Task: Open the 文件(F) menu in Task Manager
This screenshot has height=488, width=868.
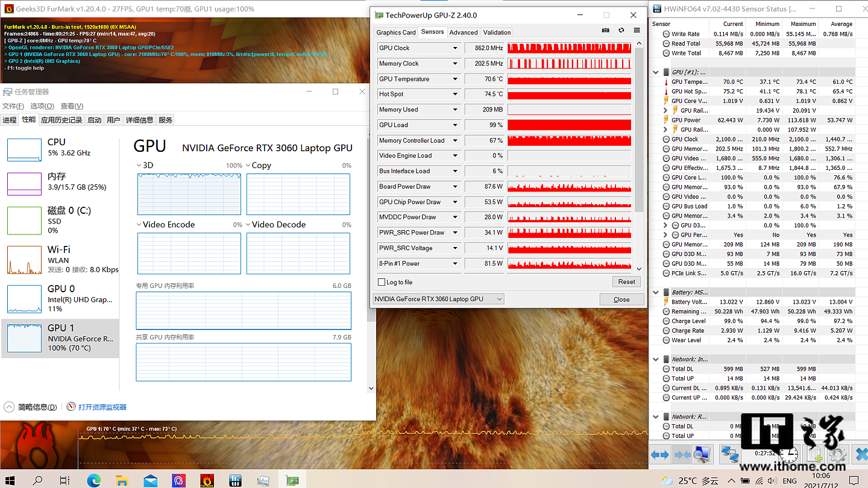Action: pos(13,106)
